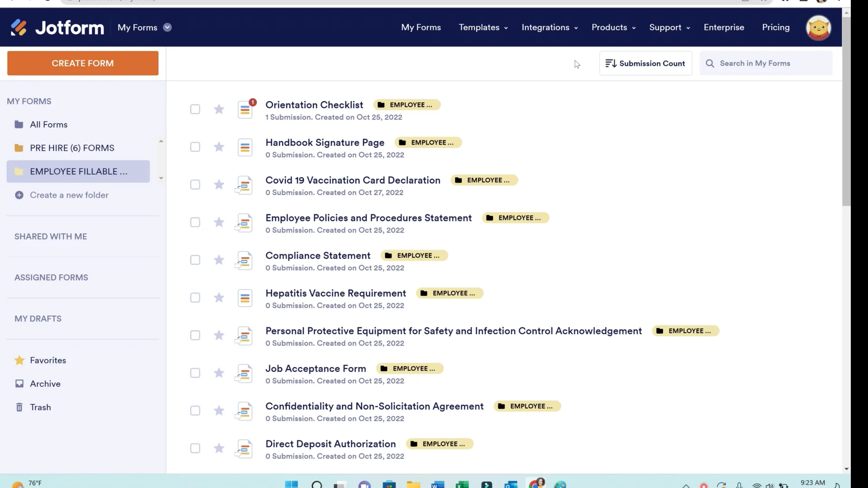The image size is (868, 488).
Task: Select the checkbox for Job Acceptance Form
Action: [195, 372]
